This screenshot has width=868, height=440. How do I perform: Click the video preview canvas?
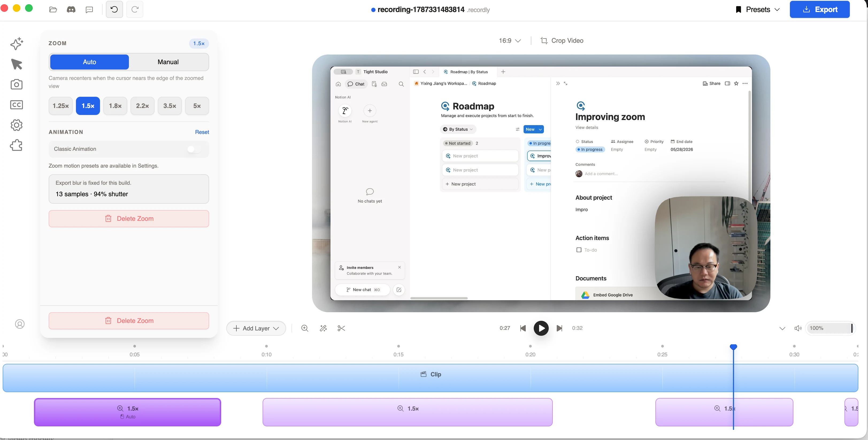click(x=541, y=183)
